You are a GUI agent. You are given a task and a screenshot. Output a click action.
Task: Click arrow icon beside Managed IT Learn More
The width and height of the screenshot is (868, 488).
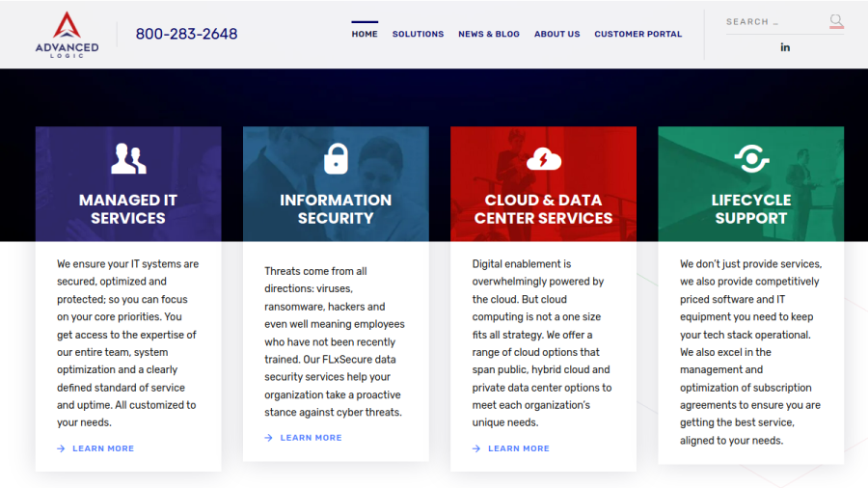point(61,448)
